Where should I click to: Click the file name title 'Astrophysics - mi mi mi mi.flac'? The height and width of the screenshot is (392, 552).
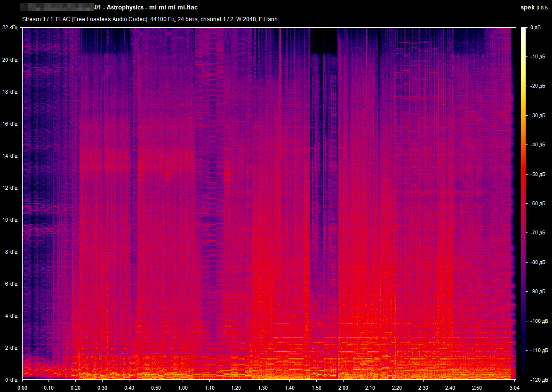[x=152, y=8]
